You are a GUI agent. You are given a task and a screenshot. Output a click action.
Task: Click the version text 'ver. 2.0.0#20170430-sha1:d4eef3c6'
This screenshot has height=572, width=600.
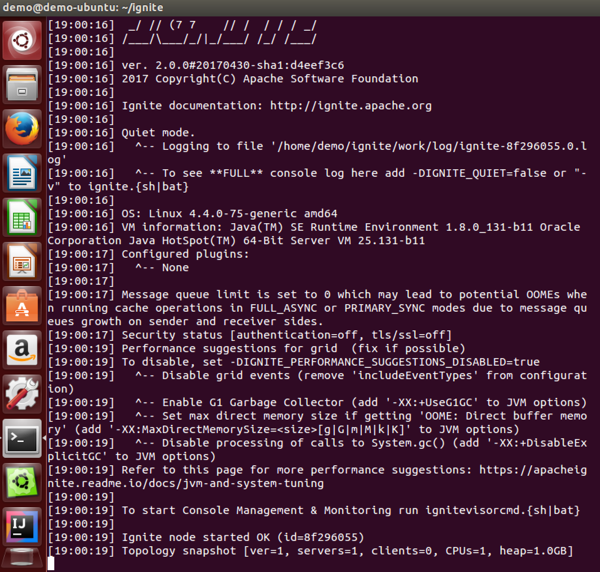(233, 65)
